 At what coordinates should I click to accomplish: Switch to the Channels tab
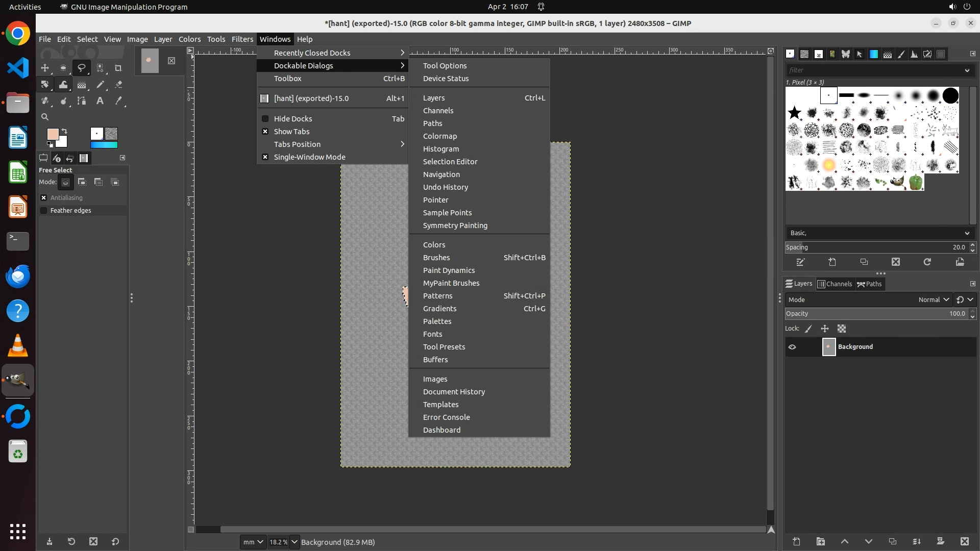[x=835, y=284]
